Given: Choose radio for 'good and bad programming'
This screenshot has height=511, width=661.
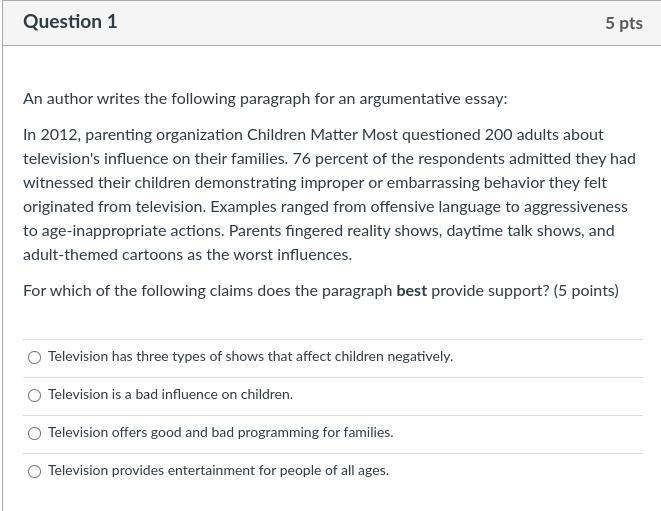Looking at the screenshot, I should click(35, 433).
